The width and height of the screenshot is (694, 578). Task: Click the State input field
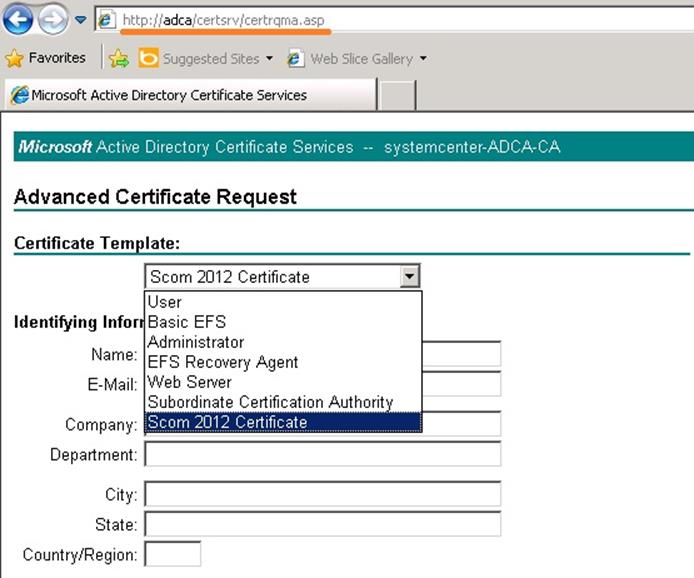pos(323,524)
